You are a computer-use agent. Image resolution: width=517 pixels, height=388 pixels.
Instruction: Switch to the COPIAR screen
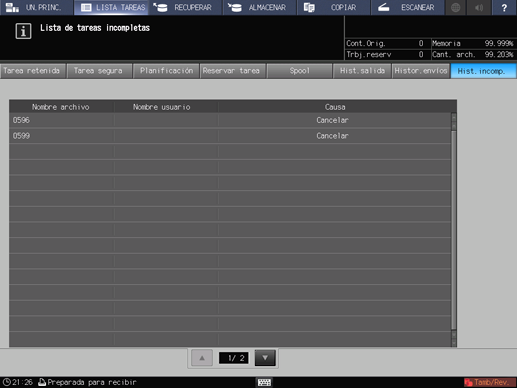334,7
